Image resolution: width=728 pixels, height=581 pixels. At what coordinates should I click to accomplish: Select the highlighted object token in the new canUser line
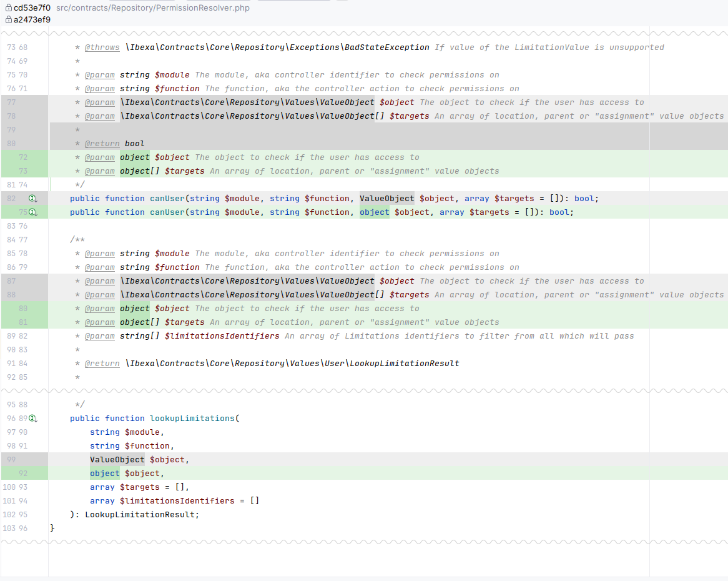(374, 212)
